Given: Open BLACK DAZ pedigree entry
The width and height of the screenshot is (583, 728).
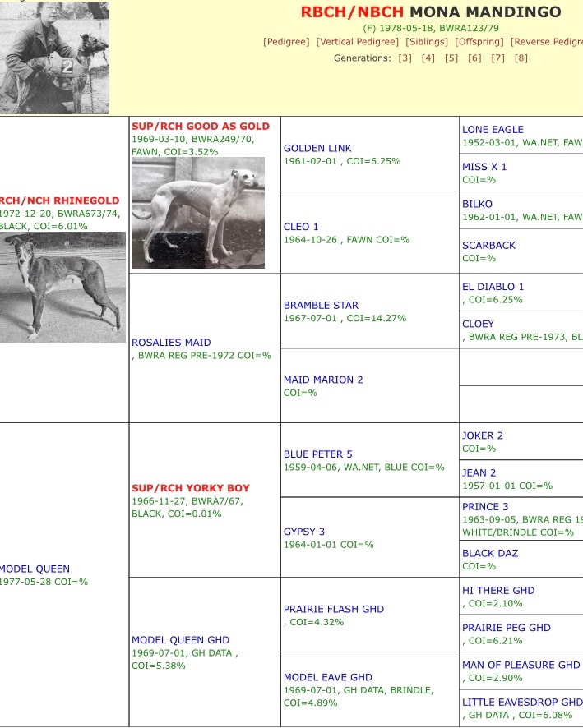Looking at the screenshot, I should click(x=489, y=553).
